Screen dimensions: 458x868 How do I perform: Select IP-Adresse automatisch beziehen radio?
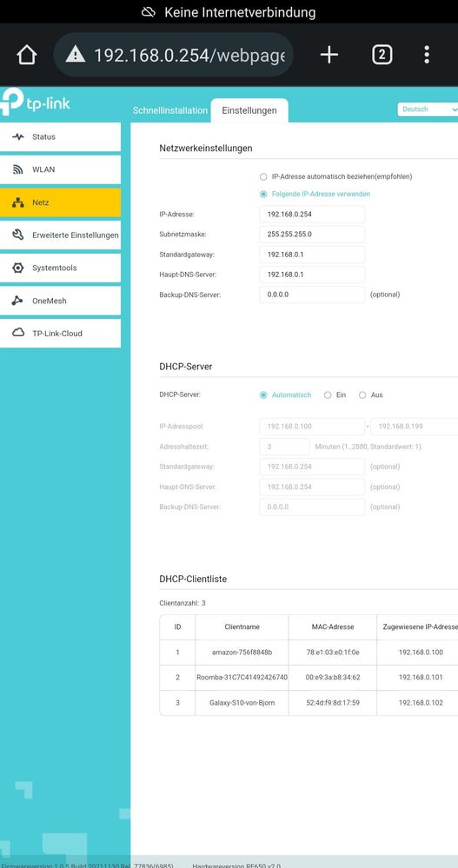click(x=263, y=176)
